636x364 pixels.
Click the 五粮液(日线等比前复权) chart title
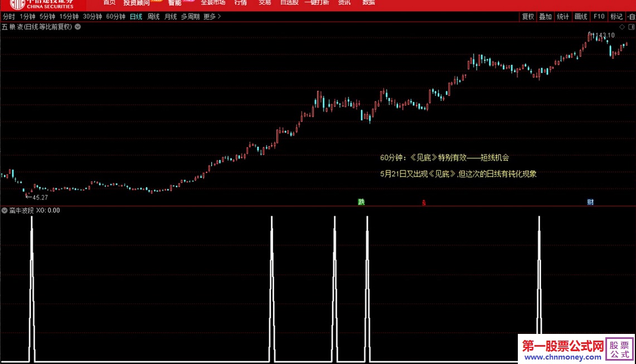coord(36,27)
